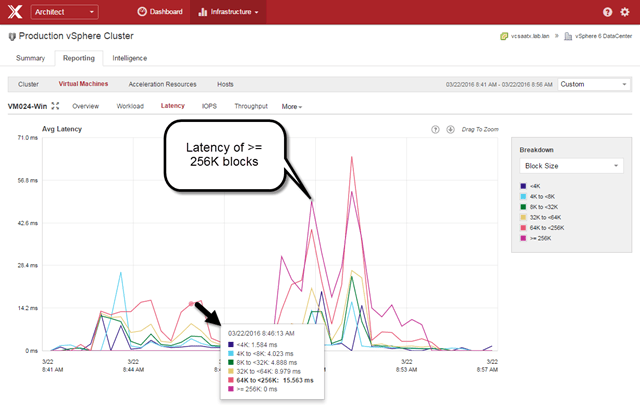Toggle the >= 256K legend swatch

point(523,238)
